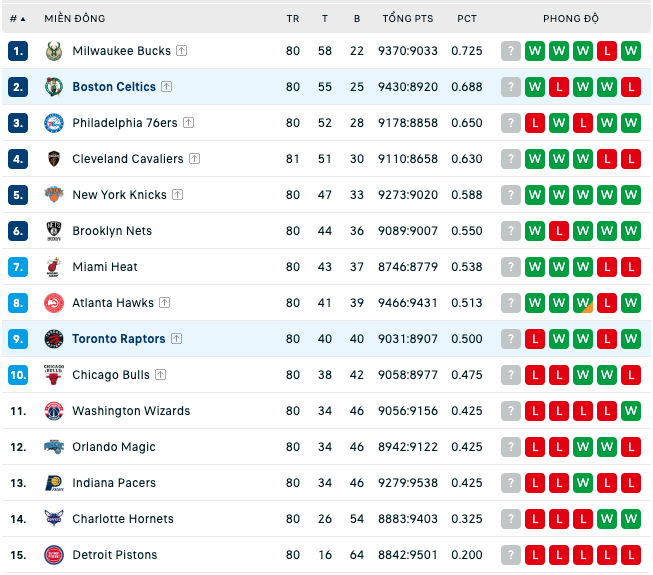This screenshot has width=653, height=575.
Task: Click the Philadelphia 76ers logo
Action: [54, 123]
